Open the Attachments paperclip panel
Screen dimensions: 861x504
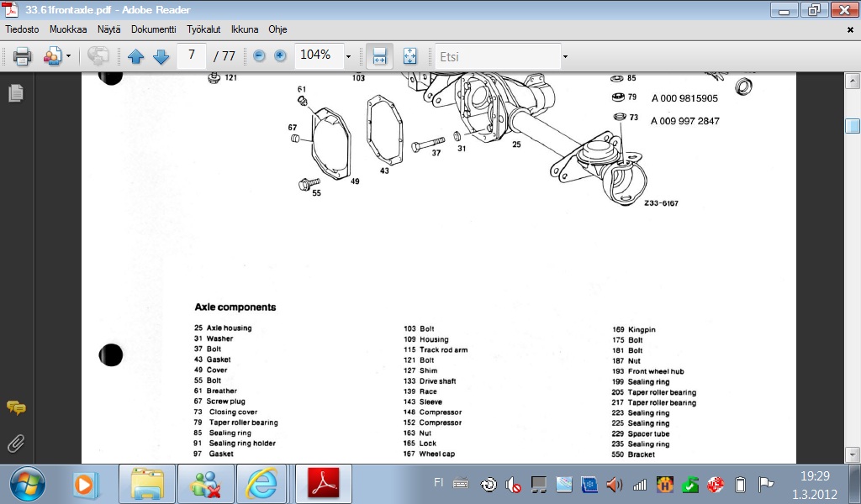pyautogui.click(x=15, y=443)
